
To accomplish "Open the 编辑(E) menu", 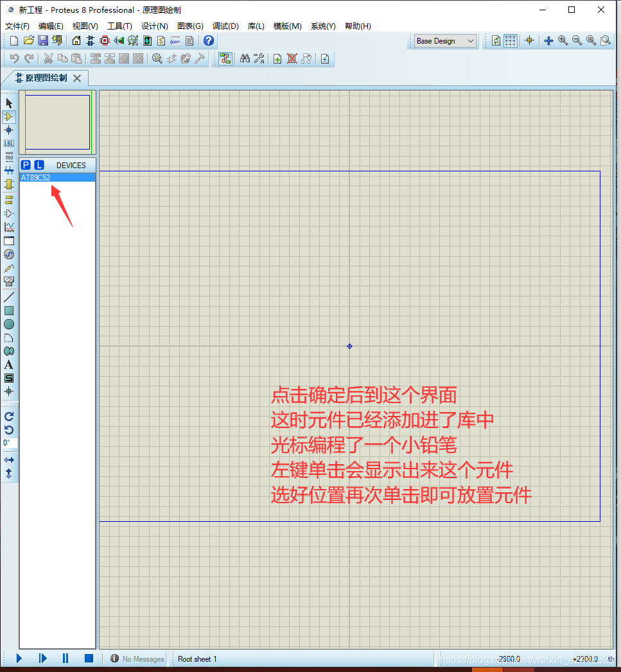I will click(51, 26).
